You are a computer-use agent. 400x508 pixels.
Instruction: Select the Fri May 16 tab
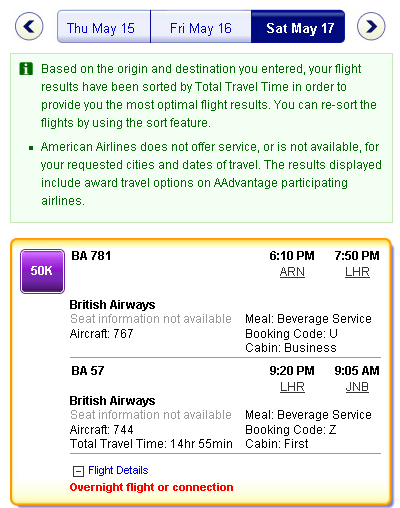tap(201, 27)
